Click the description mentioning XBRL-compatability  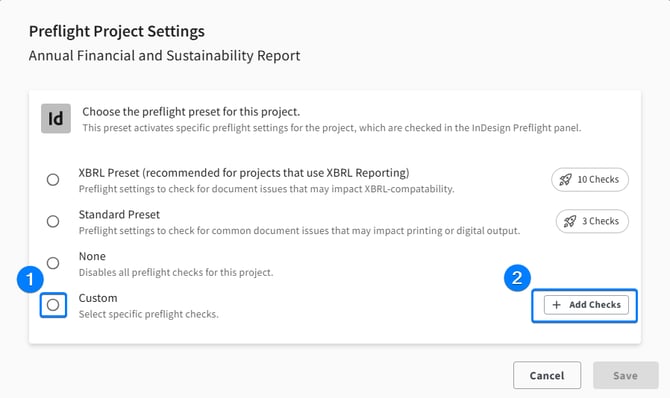(267, 189)
